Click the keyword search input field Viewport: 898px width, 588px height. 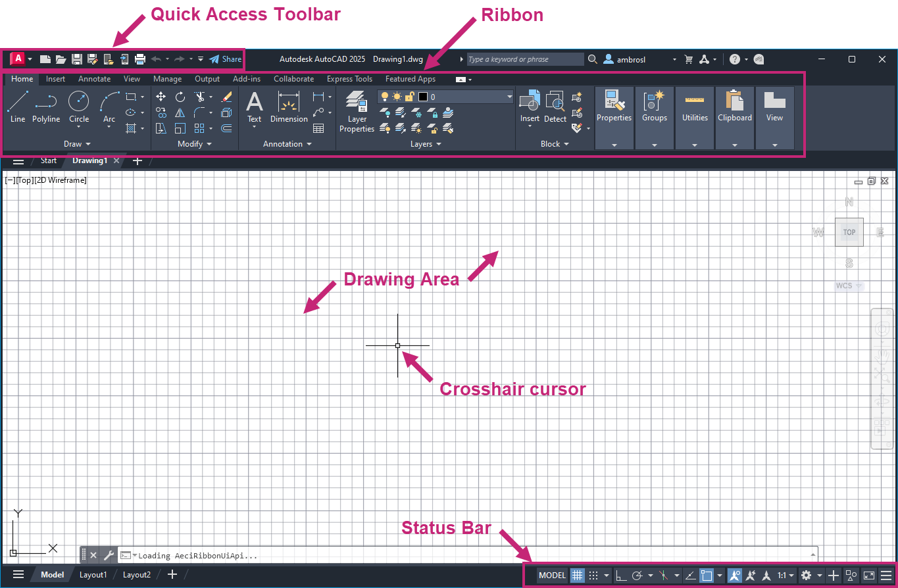tap(525, 59)
